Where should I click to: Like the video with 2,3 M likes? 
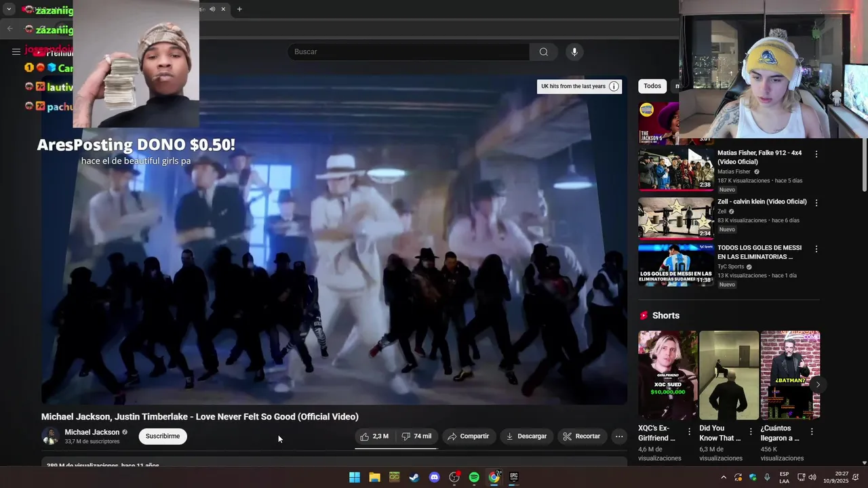374,436
